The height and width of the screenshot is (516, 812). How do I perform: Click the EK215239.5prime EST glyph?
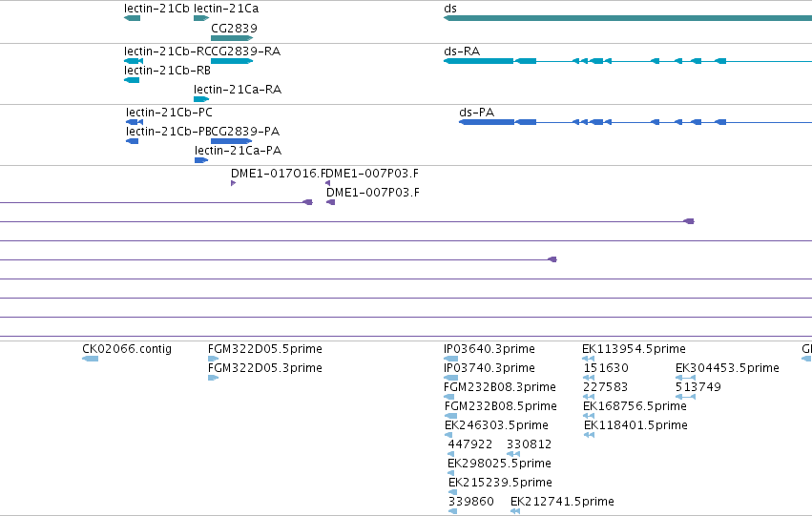452,492
